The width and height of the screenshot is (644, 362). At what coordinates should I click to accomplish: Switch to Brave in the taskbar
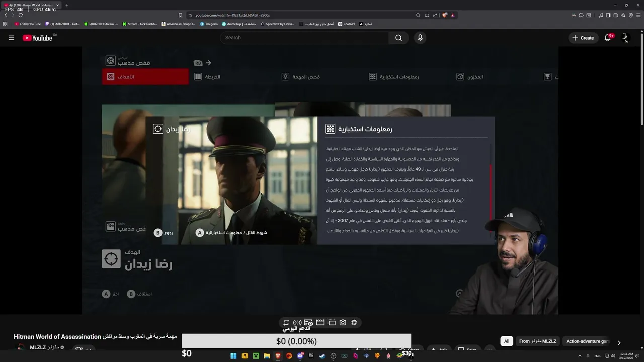point(278,356)
